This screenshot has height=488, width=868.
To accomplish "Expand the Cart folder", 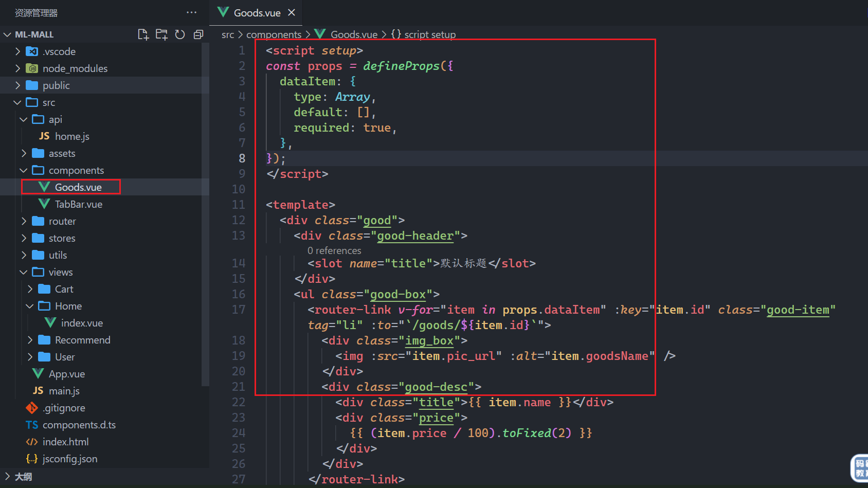I will coord(30,289).
